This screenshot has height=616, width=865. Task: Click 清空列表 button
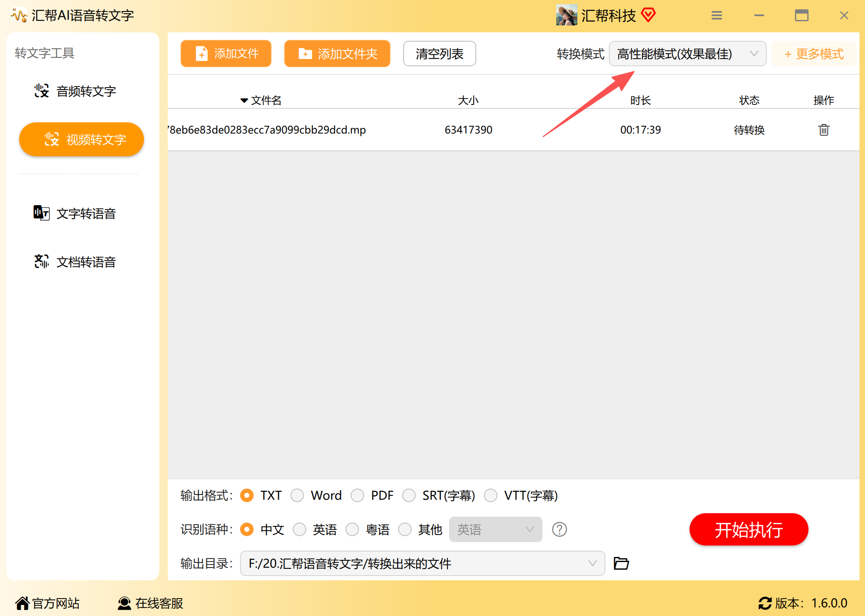click(x=439, y=54)
